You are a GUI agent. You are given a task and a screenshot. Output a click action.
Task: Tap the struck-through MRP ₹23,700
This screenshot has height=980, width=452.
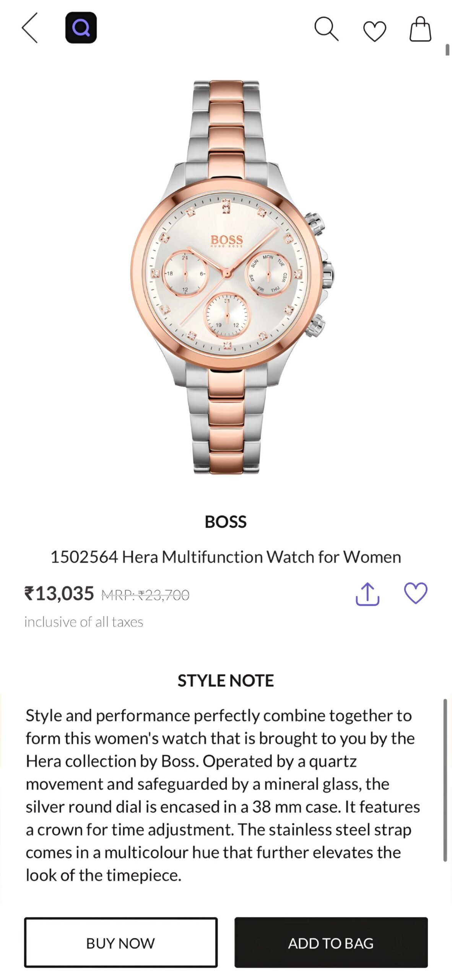pos(145,595)
